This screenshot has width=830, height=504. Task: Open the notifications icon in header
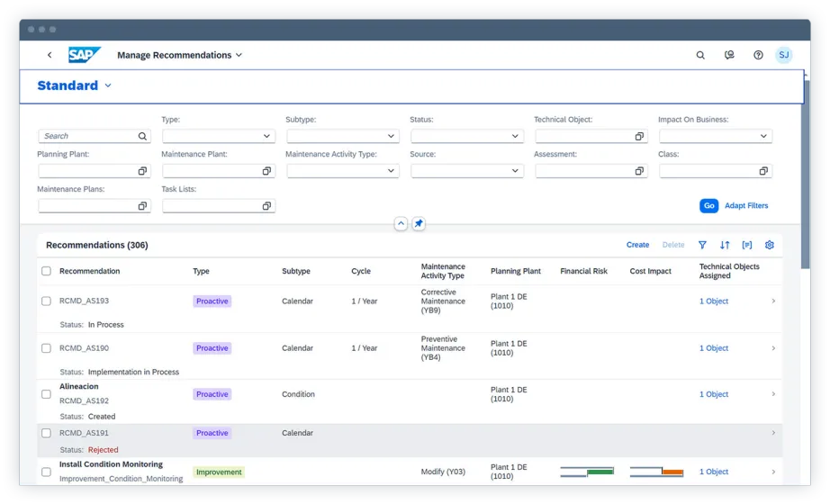coord(729,55)
